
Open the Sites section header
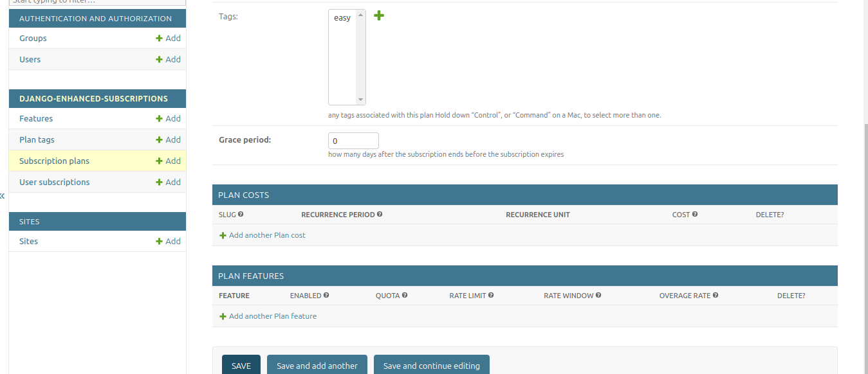(x=30, y=222)
